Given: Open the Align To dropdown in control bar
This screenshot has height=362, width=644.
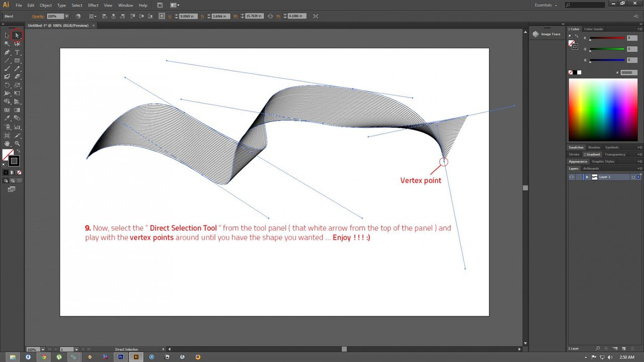Looking at the screenshot, I should (93, 16).
